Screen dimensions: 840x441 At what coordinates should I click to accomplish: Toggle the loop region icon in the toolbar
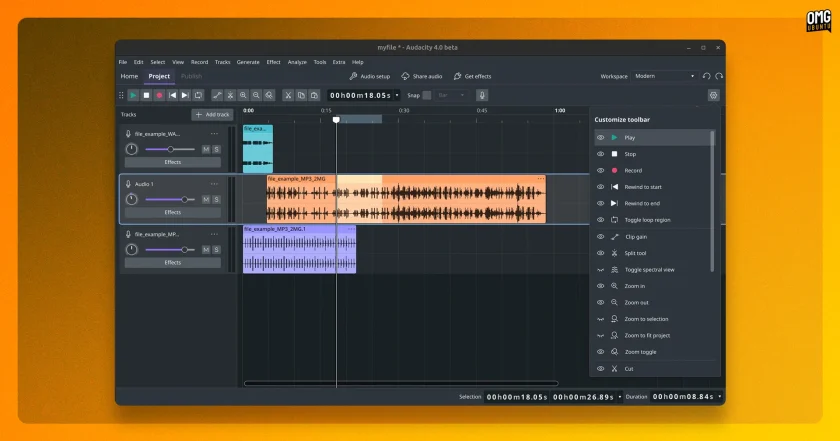pos(198,95)
